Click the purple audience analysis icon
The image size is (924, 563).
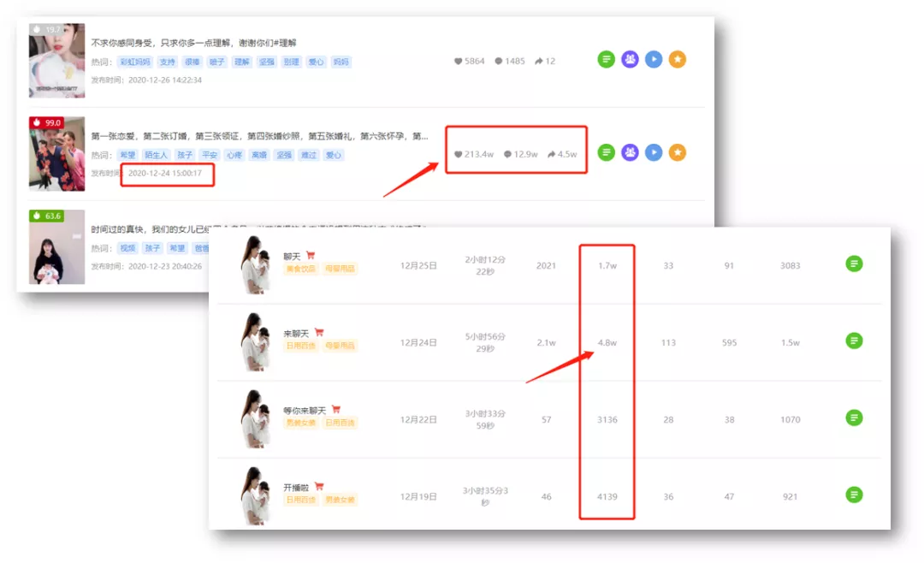(631, 61)
